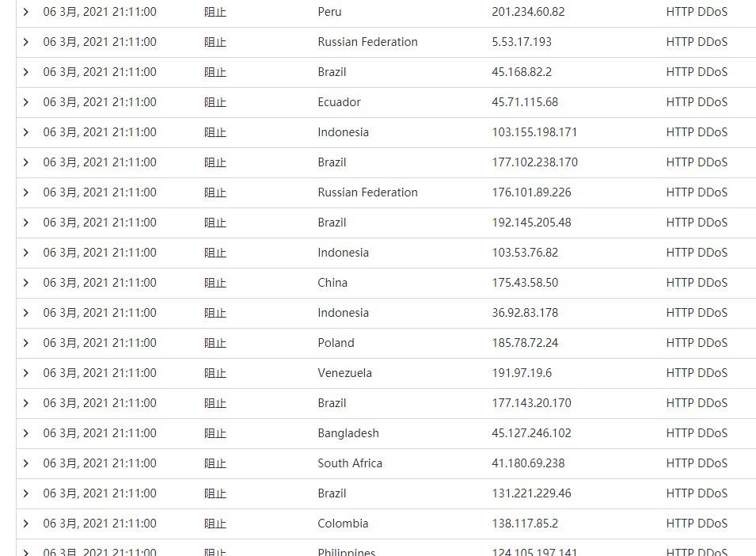Viewport: 756px width, 556px height.
Task: Expand the Peru row with IP 201.234.60.82
Action: [x=25, y=12]
